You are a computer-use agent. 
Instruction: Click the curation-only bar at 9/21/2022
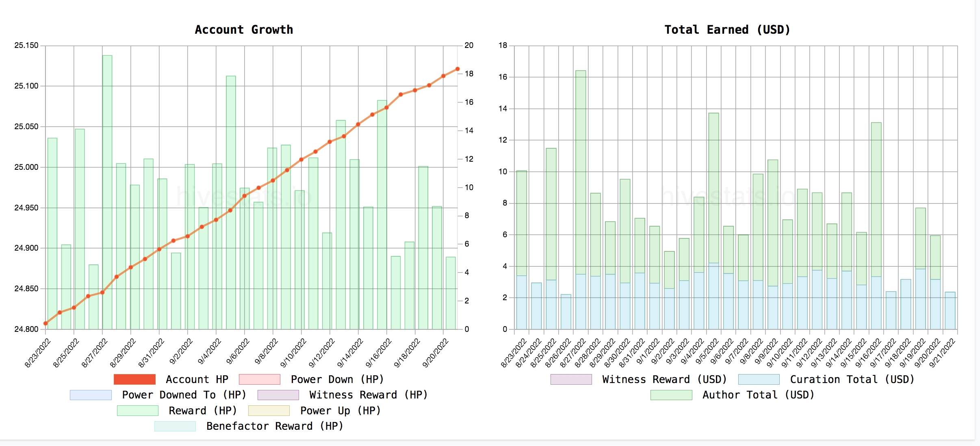950,311
